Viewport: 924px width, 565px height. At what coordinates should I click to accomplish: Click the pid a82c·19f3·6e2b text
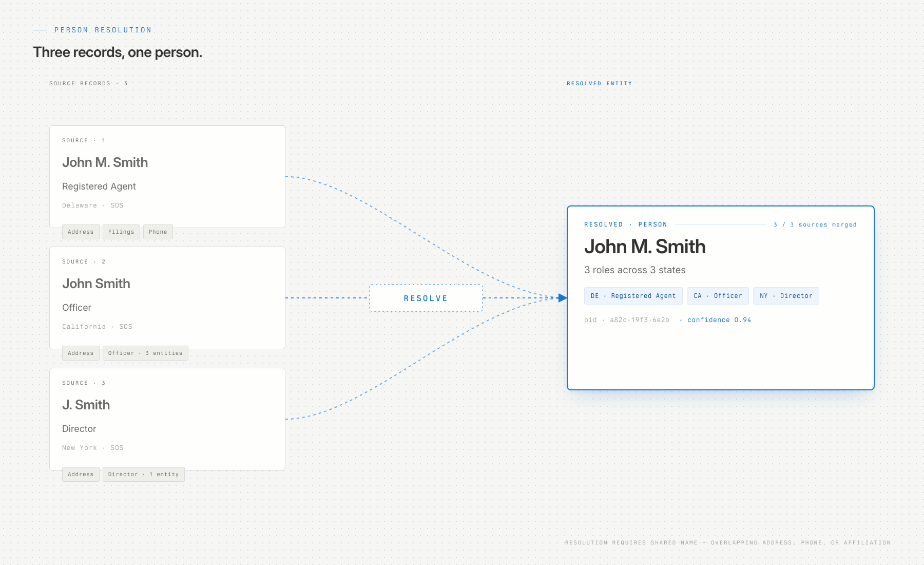tap(627, 320)
